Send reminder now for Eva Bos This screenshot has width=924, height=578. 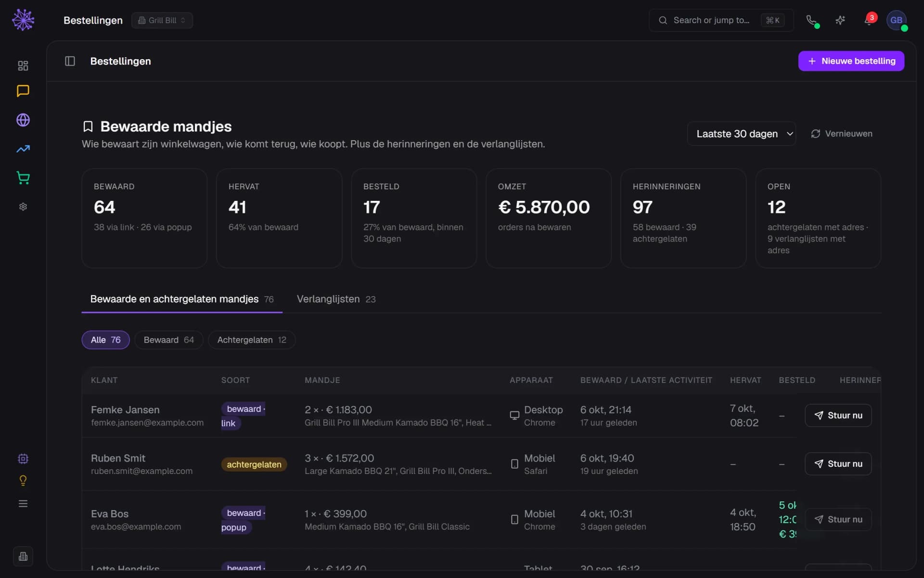click(x=838, y=520)
